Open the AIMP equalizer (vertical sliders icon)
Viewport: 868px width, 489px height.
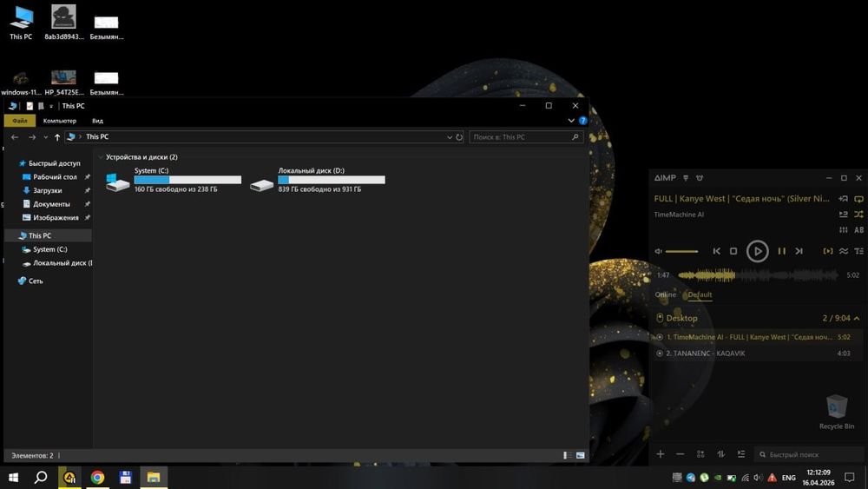843,230
